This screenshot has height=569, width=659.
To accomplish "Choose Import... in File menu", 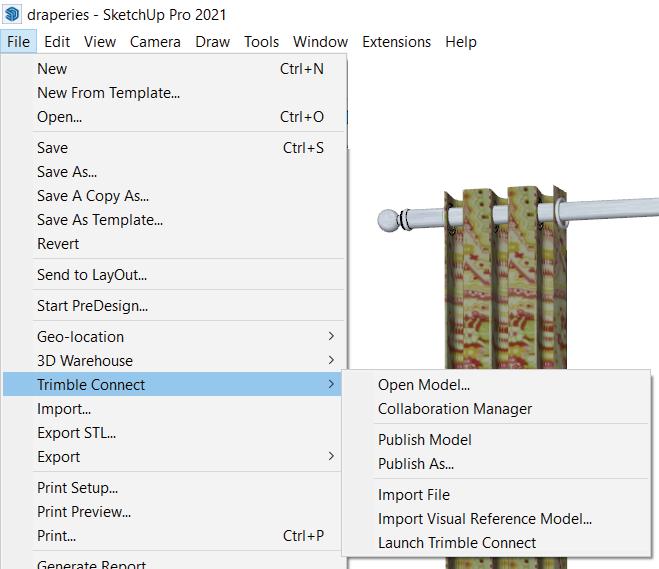I will pyautogui.click(x=174, y=408).
